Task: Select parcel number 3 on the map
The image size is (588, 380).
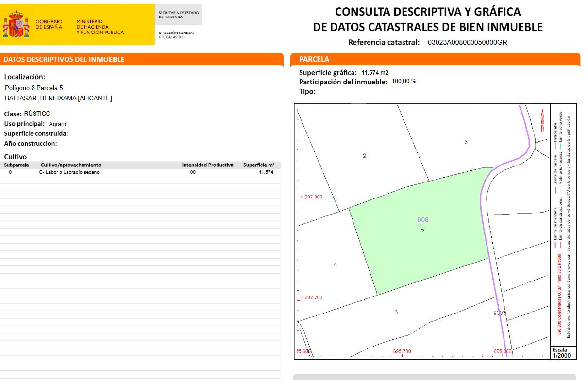Action: [466, 142]
